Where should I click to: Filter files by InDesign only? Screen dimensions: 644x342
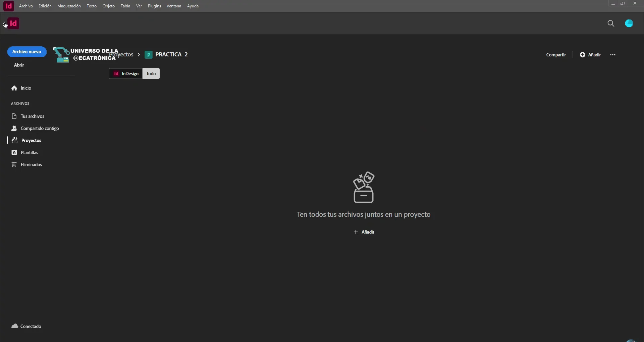coord(126,74)
